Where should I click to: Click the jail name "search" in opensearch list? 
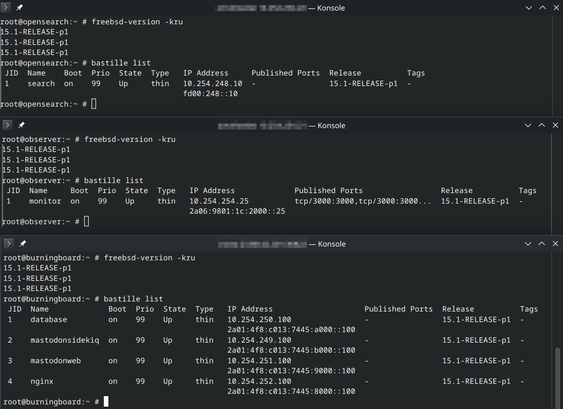[41, 83]
